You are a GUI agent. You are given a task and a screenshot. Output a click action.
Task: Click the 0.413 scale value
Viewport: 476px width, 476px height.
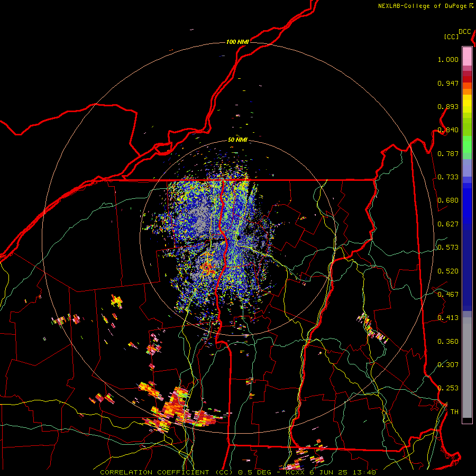tap(448, 318)
